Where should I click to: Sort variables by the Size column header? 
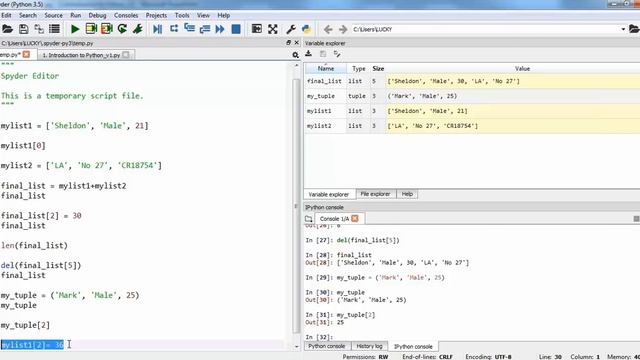click(x=378, y=69)
